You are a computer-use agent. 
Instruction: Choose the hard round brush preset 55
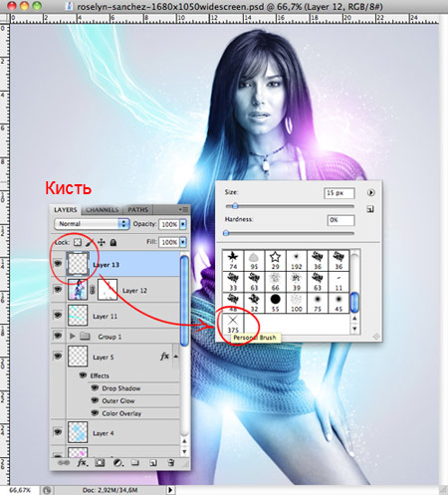click(x=275, y=303)
